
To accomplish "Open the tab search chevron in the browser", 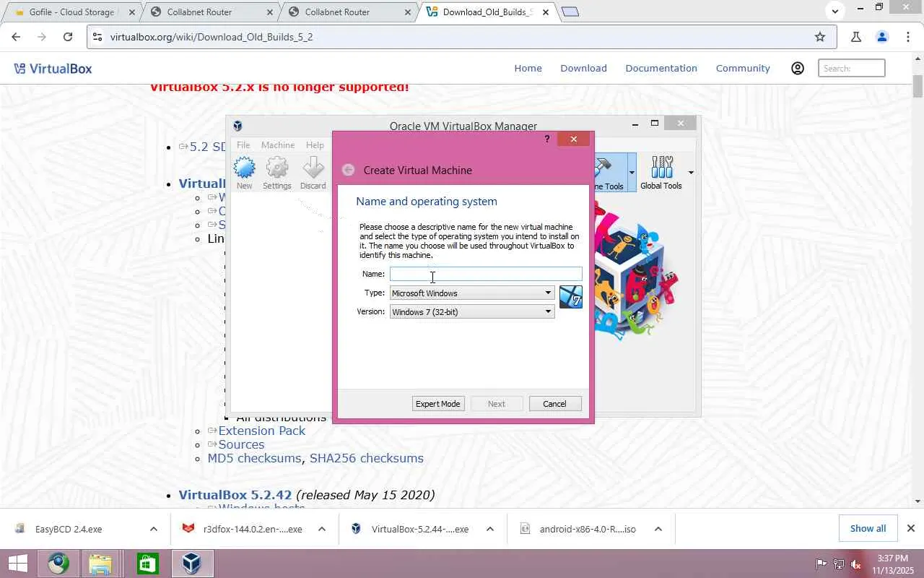I will pos(835,11).
